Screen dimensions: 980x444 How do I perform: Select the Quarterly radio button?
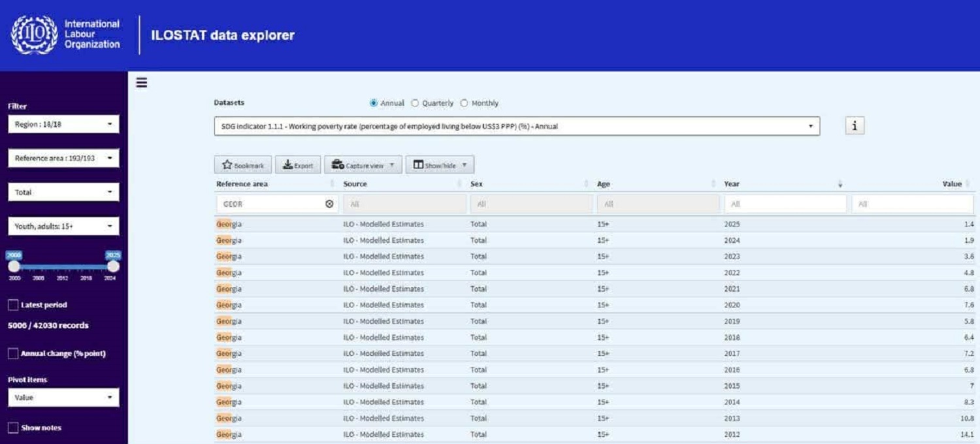tap(415, 103)
